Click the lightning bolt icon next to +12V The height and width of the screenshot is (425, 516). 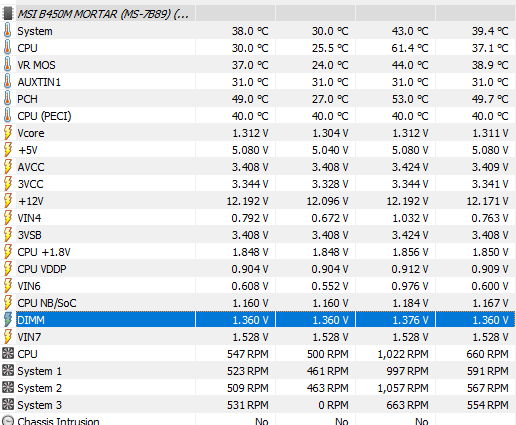click(x=8, y=201)
